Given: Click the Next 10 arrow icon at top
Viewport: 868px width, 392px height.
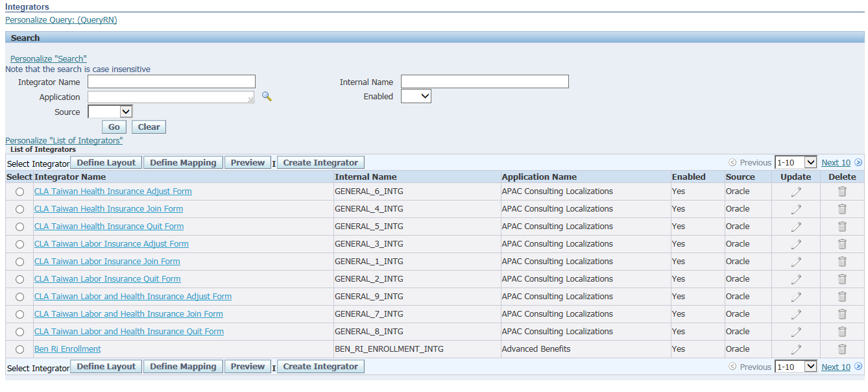Looking at the screenshot, I should pyautogui.click(x=858, y=162).
